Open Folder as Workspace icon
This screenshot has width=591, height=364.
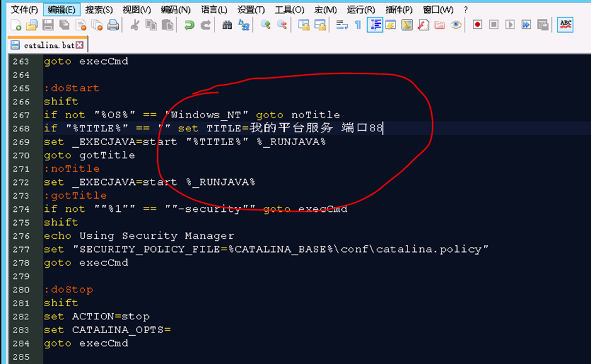click(439, 25)
